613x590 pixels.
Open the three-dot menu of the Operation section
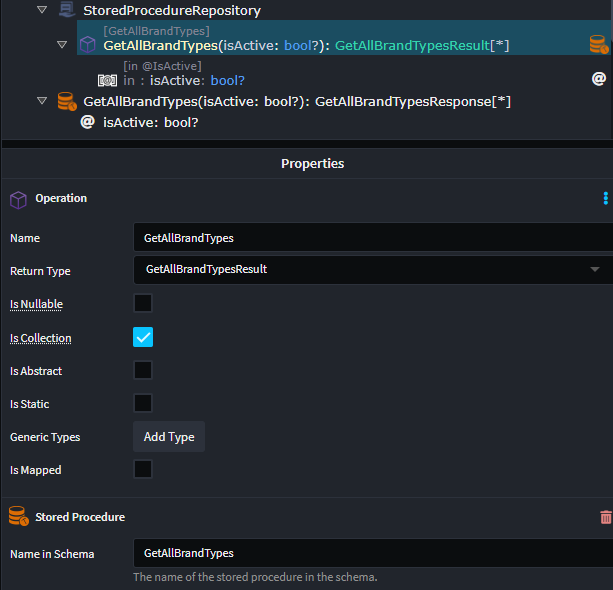(606, 198)
